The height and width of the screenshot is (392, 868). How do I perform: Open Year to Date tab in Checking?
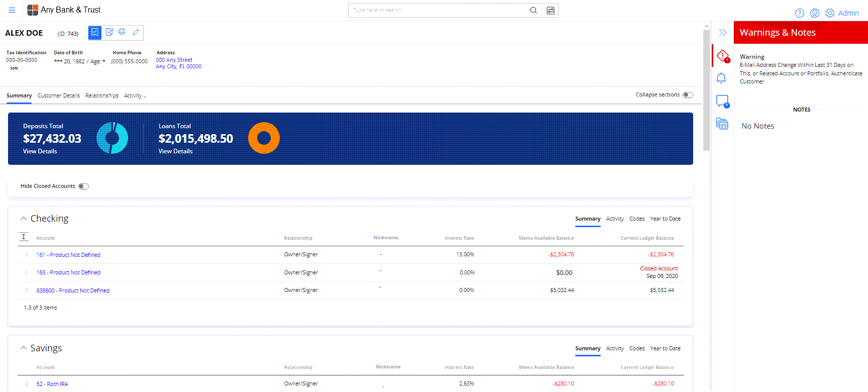[x=665, y=219]
